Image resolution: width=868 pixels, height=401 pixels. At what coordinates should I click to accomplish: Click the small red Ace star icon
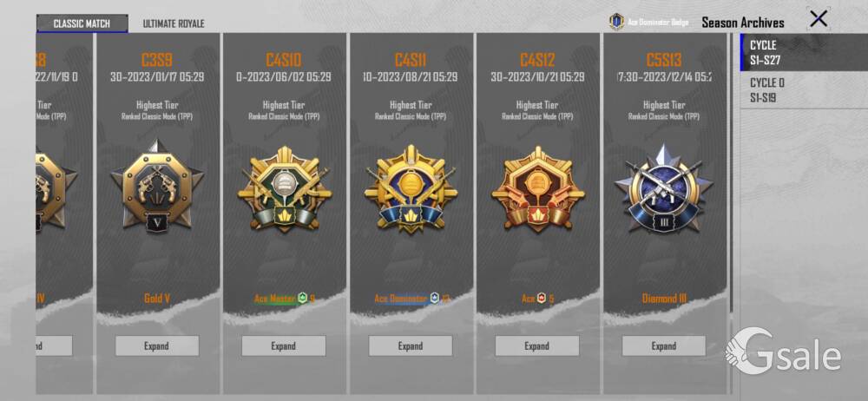click(x=542, y=298)
